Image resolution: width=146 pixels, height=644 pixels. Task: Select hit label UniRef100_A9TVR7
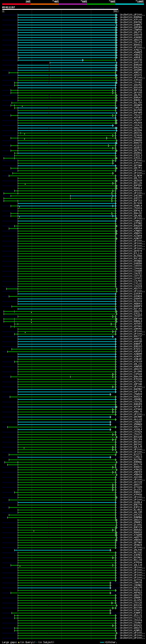131,118
